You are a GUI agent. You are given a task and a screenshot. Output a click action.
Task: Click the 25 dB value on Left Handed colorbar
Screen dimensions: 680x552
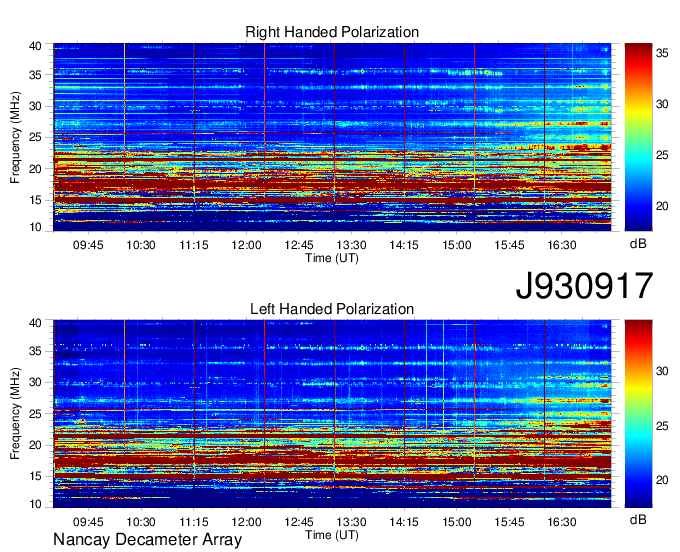[662, 426]
